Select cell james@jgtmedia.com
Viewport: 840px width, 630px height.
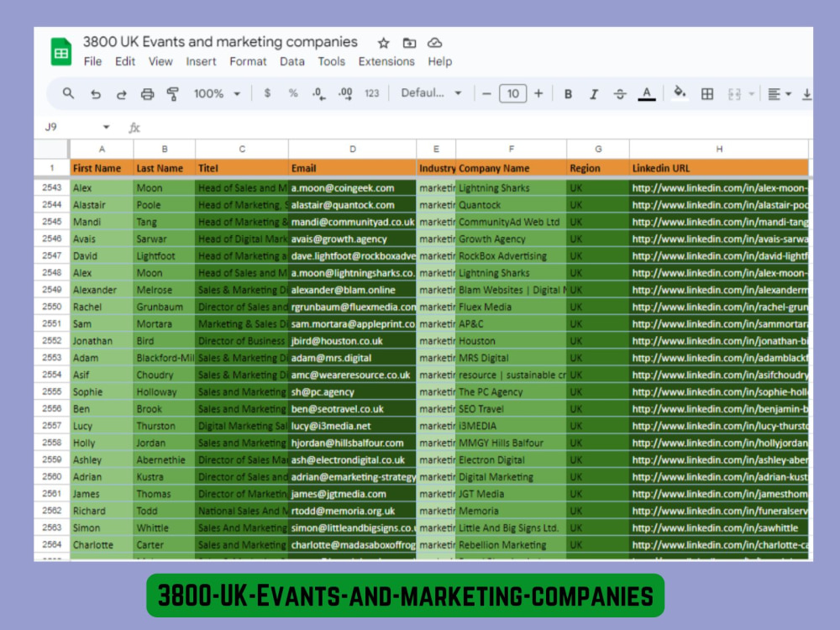coord(353,494)
